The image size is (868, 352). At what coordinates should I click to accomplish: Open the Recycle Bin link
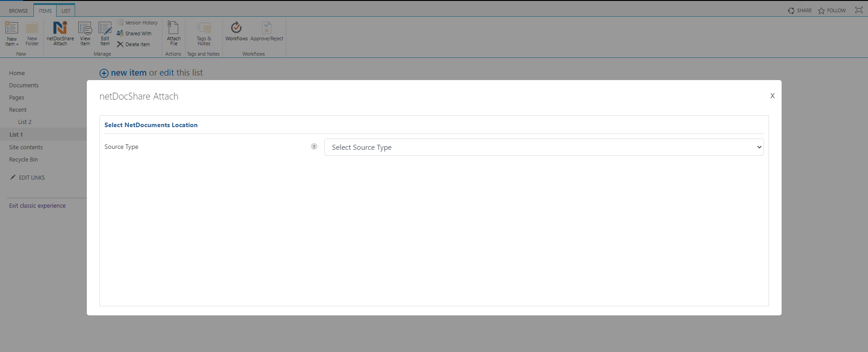click(x=24, y=159)
